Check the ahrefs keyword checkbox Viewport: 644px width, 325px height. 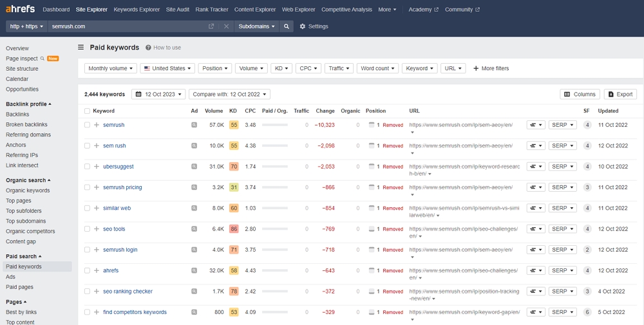click(x=87, y=270)
